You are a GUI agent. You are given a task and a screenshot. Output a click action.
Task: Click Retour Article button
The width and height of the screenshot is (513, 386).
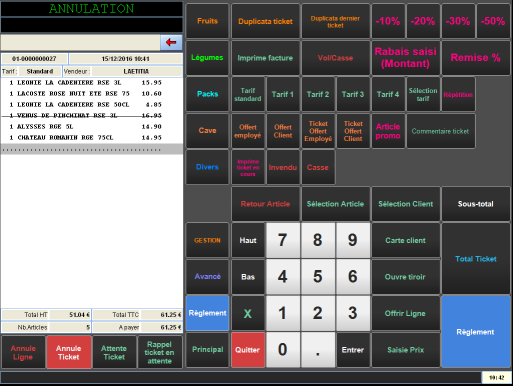265,204
